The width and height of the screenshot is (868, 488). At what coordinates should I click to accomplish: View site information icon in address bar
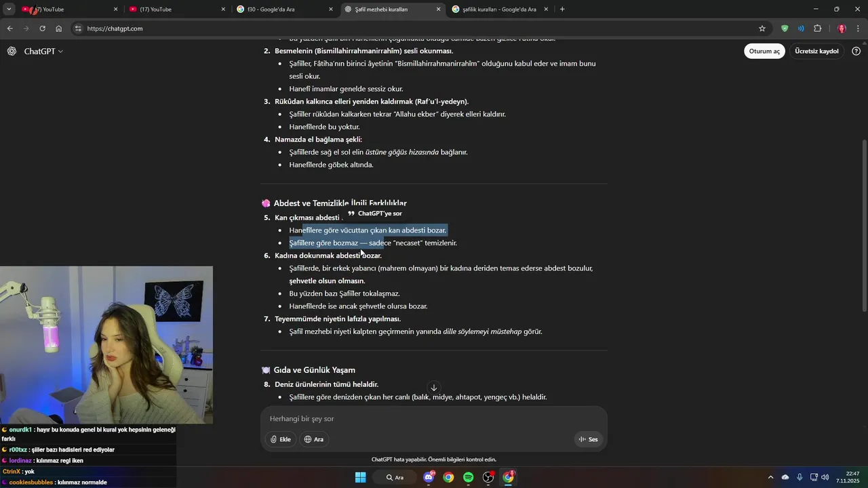(x=78, y=28)
